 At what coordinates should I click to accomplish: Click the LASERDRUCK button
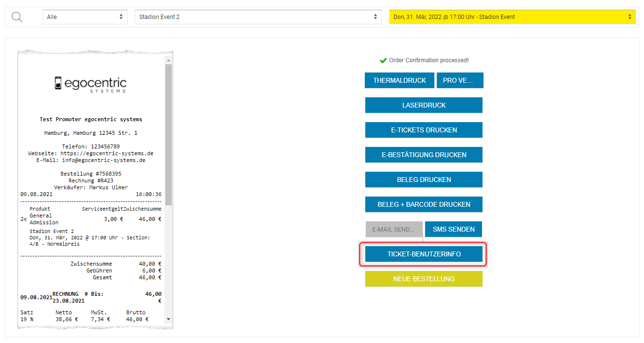pyautogui.click(x=424, y=105)
